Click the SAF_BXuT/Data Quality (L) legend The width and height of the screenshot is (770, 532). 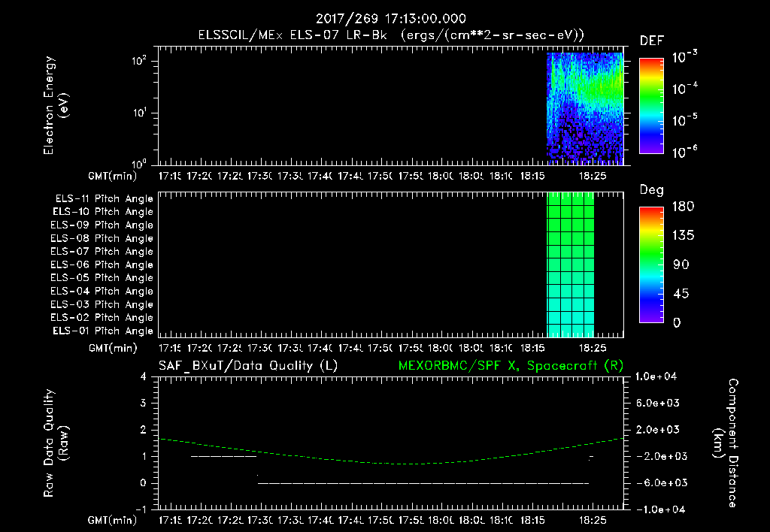pyautogui.click(x=248, y=366)
